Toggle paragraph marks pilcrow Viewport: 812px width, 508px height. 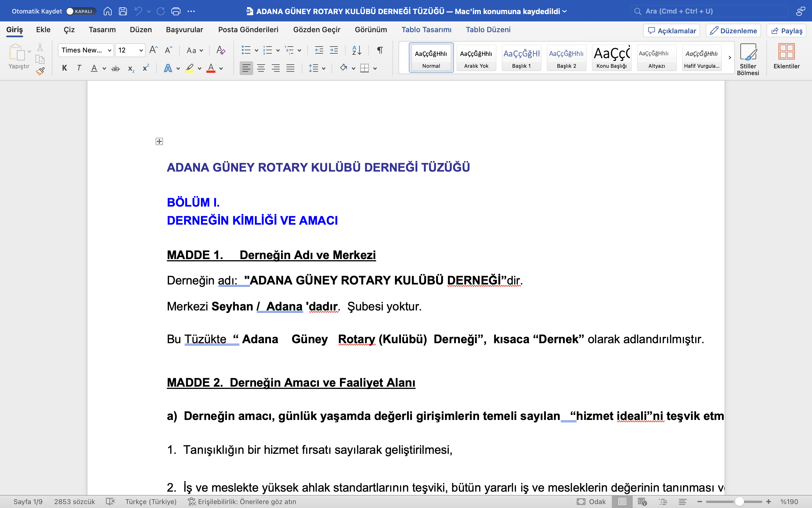[380, 50]
